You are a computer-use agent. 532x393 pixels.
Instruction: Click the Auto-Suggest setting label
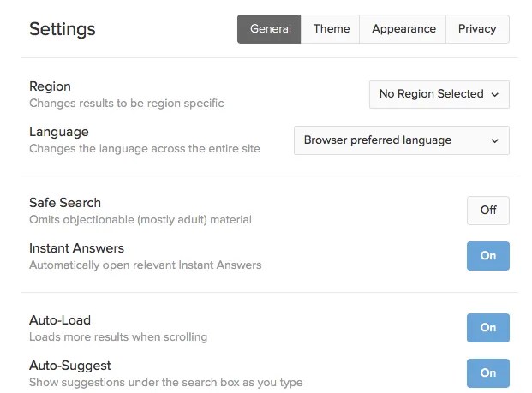pyautogui.click(x=71, y=366)
